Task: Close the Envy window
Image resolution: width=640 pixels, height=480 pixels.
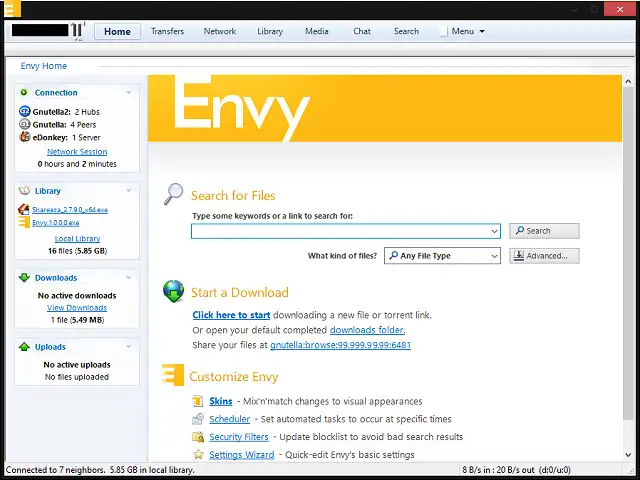Action: (x=620, y=9)
